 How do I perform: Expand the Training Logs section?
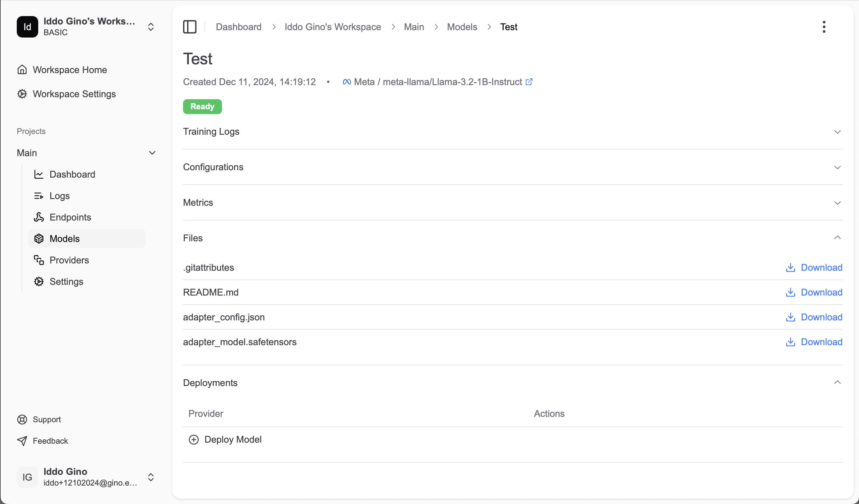[837, 132]
